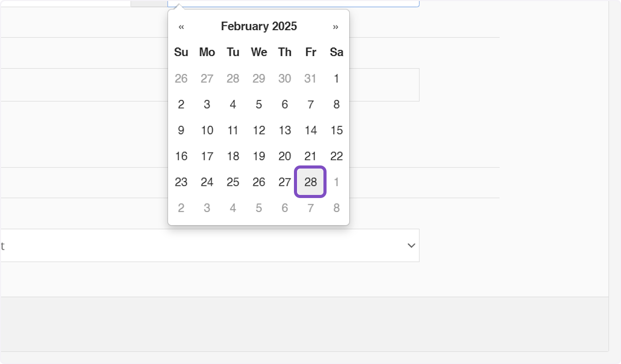Screen dimensions: 621x364
Task: Select February 23 date cell
Action: [181, 182]
